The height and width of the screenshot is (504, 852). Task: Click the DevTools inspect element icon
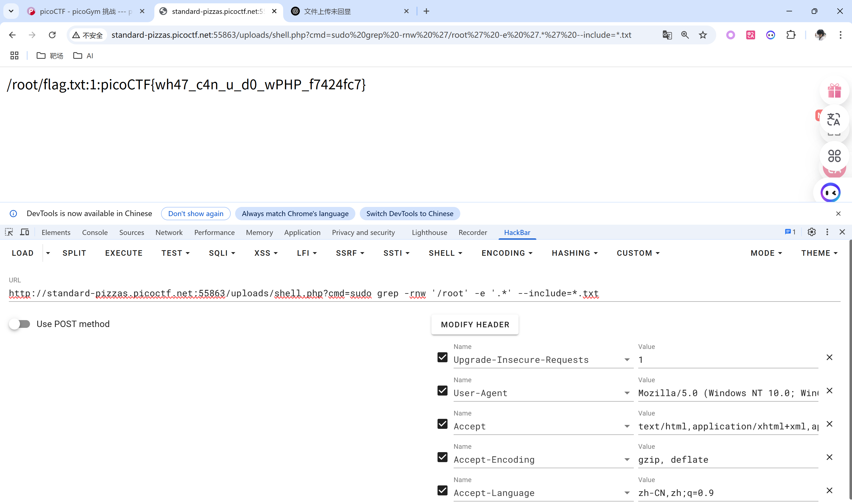pyautogui.click(x=9, y=232)
